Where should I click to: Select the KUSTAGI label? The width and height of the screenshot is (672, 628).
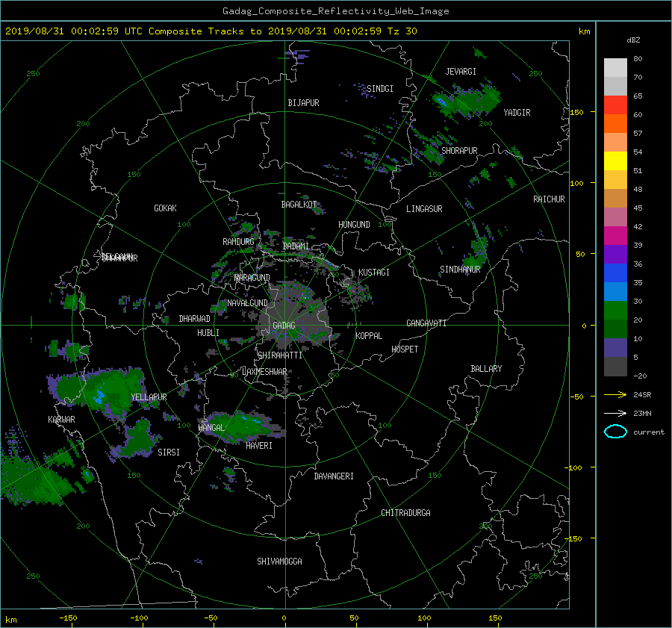click(x=374, y=273)
